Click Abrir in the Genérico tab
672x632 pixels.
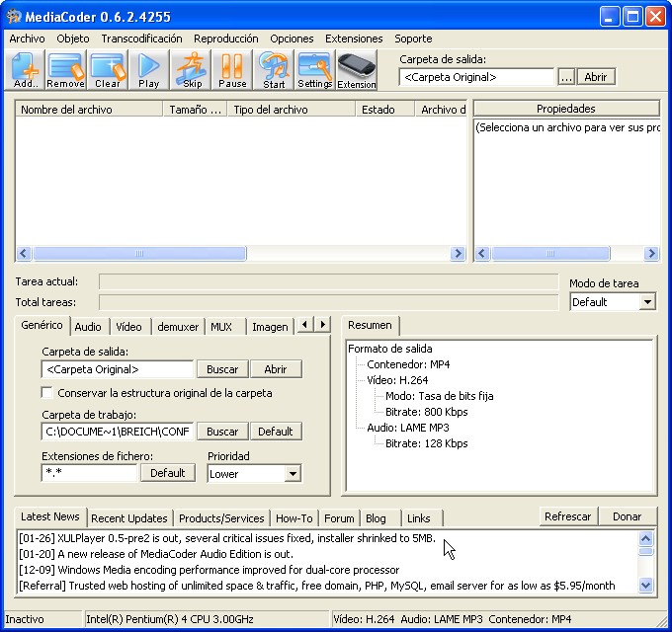click(x=275, y=369)
